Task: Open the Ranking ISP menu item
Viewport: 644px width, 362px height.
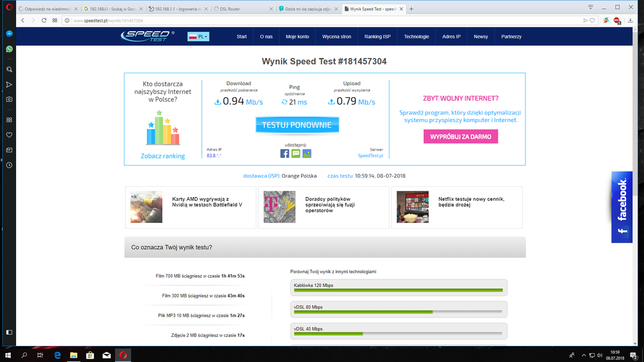Action: coord(377,37)
